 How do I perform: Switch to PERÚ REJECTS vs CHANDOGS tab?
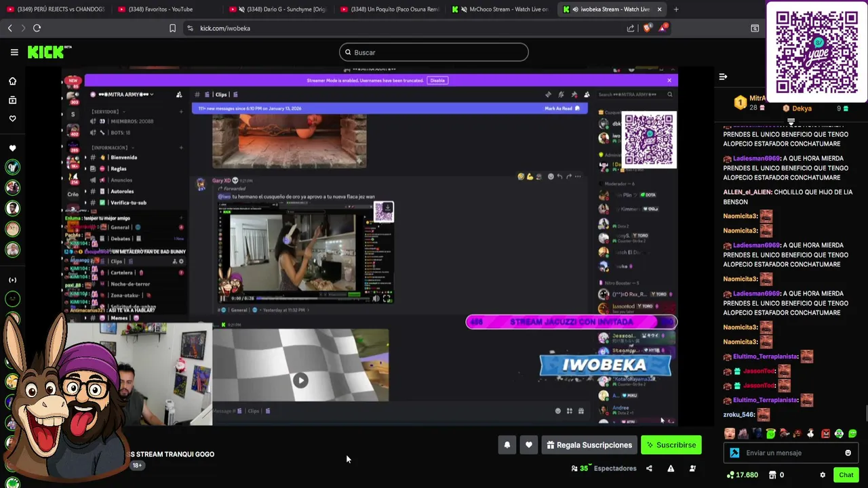pyautogui.click(x=56, y=9)
